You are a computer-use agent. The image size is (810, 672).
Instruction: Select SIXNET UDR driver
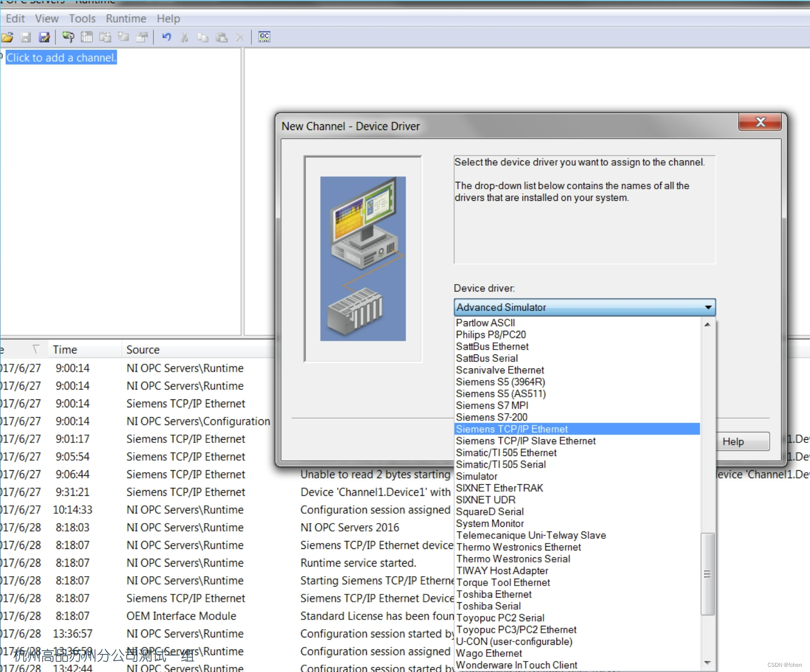click(x=577, y=500)
